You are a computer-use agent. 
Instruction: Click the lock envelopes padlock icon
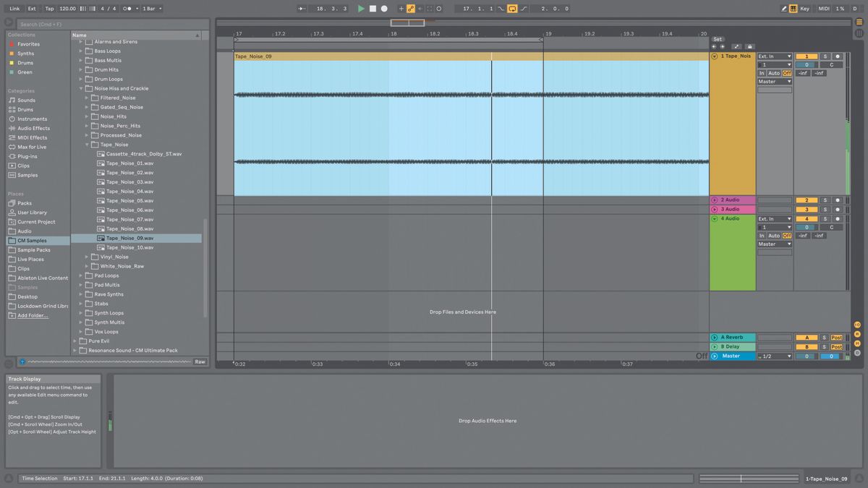[x=749, y=46]
